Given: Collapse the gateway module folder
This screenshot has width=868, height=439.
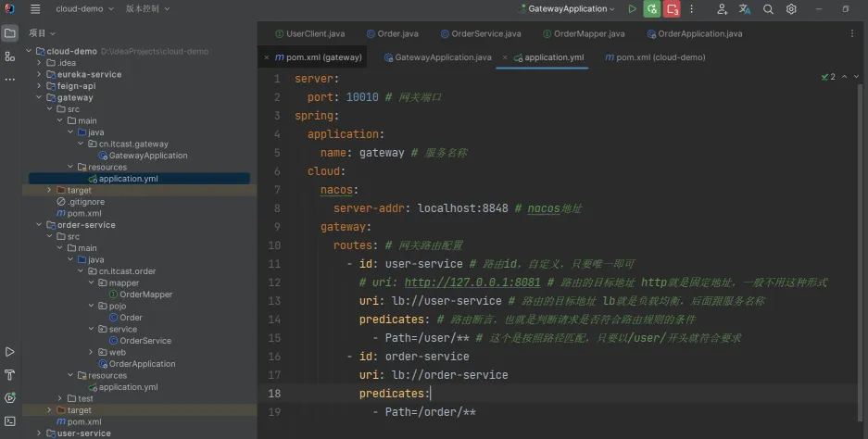Looking at the screenshot, I should [x=38, y=97].
